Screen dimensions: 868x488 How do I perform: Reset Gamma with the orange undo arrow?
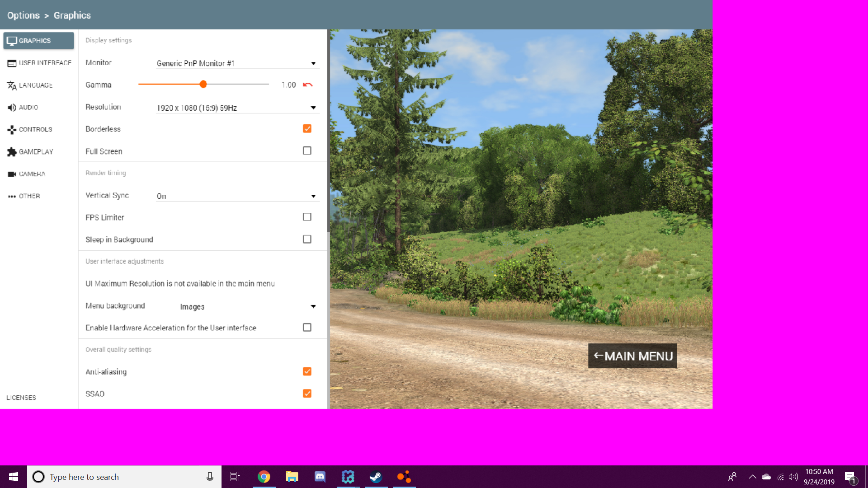click(x=308, y=85)
